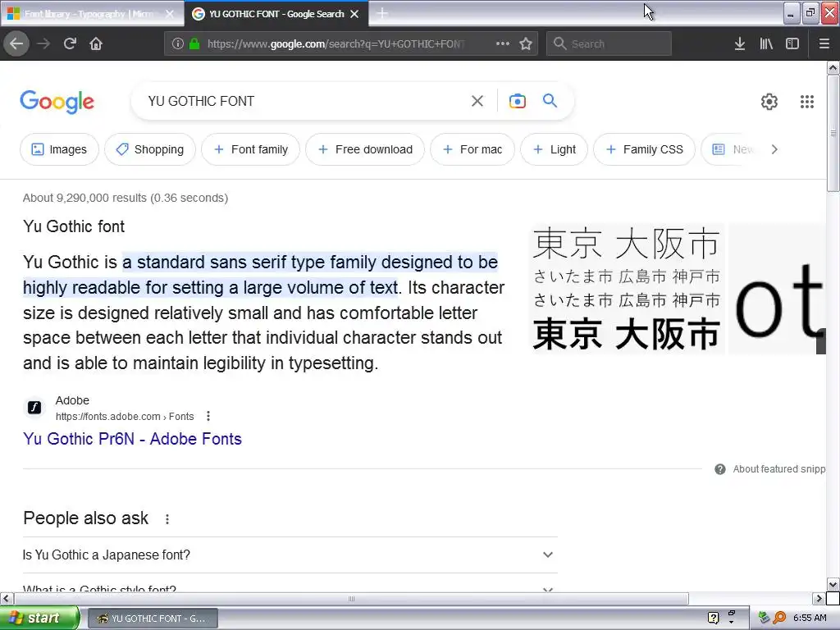Add 'For mac' refinement chip
Image resolution: width=840 pixels, height=630 pixels.
click(x=472, y=149)
